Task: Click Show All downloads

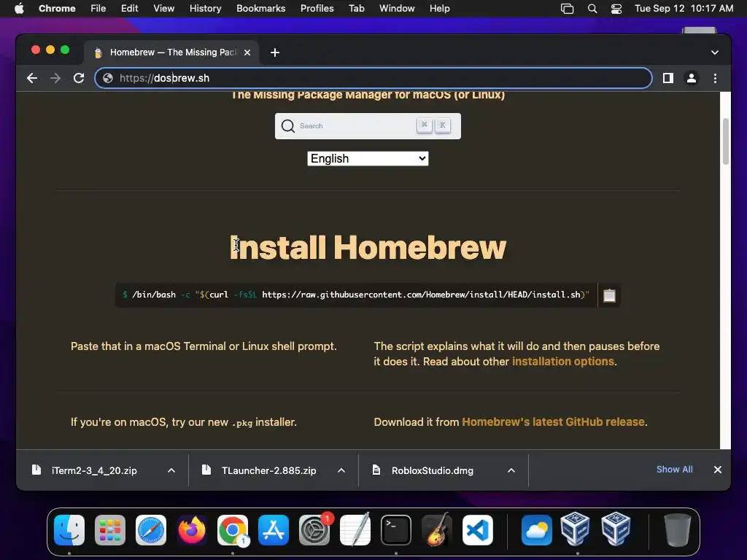Action: [x=674, y=470]
